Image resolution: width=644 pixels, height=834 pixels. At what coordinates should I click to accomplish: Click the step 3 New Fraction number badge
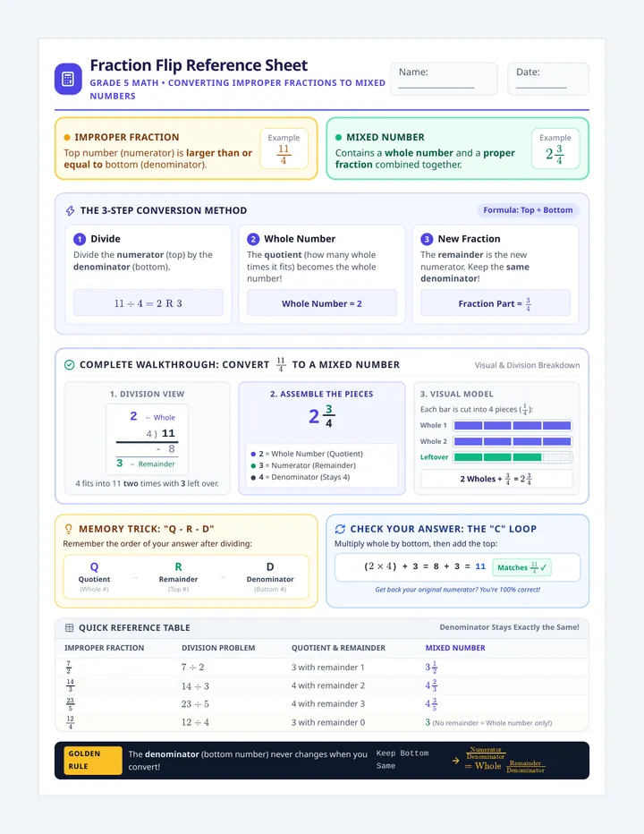pos(427,239)
